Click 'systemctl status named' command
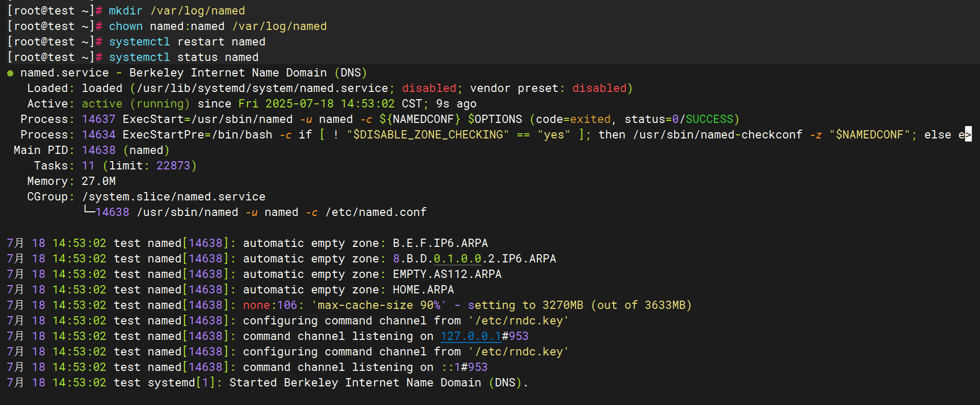This screenshot has width=980, height=405. click(183, 57)
